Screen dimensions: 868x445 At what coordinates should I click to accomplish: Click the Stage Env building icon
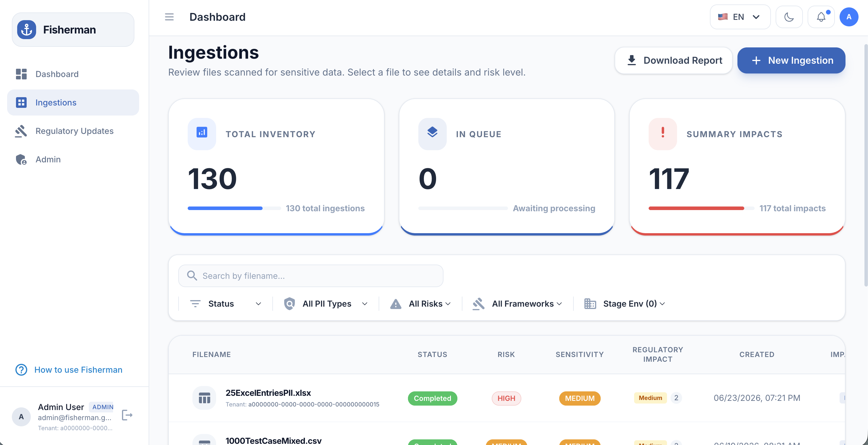coord(590,304)
